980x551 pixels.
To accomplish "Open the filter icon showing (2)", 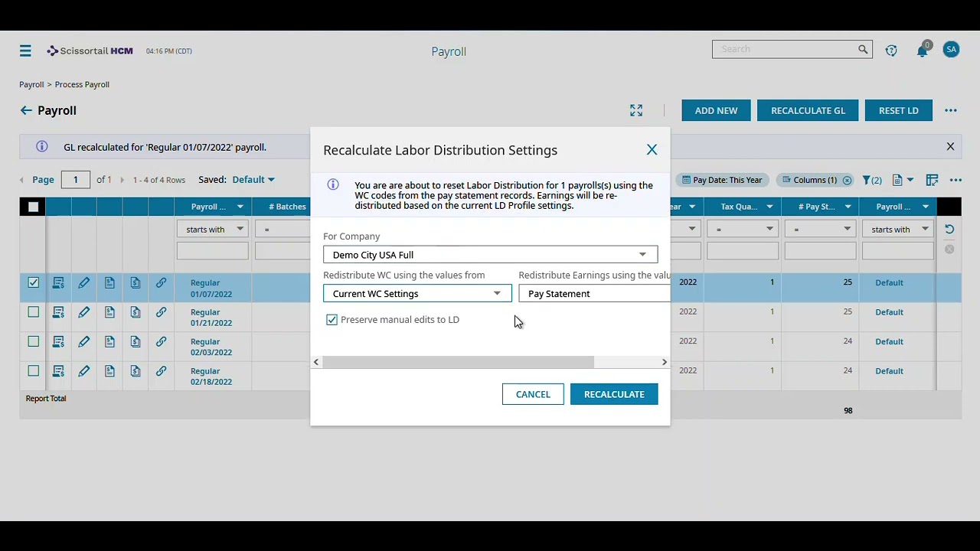I will [872, 180].
